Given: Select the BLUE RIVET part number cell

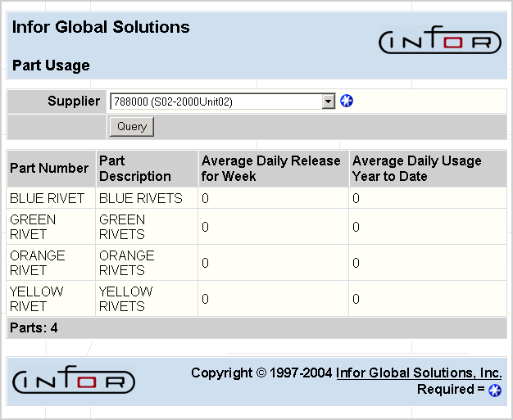Looking at the screenshot, I should [41, 198].
